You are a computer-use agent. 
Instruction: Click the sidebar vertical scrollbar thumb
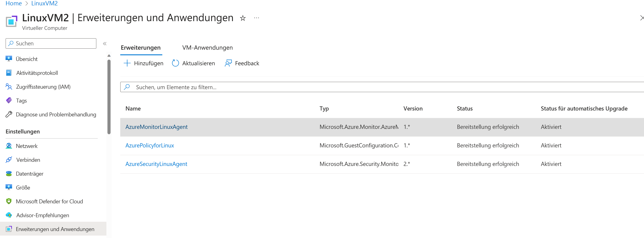109,97
